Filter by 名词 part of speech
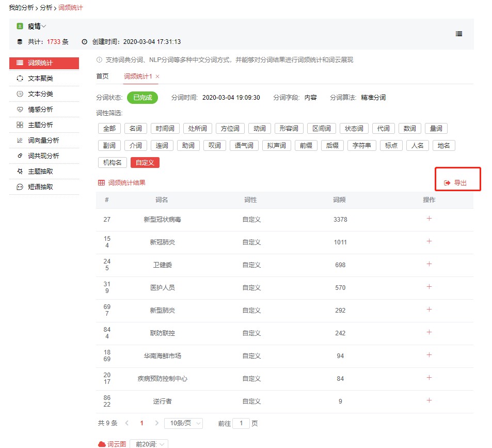 [x=136, y=129]
